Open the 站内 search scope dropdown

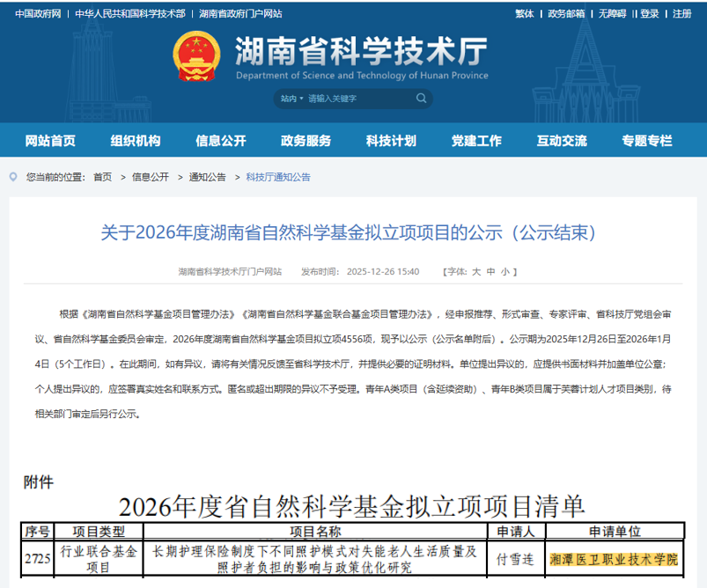pyautogui.click(x=291, y=99)
